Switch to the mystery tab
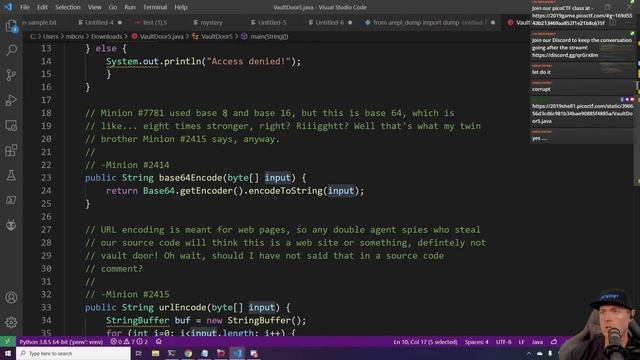The width and height of the screenshot is (640, 360). pos(211,22)
